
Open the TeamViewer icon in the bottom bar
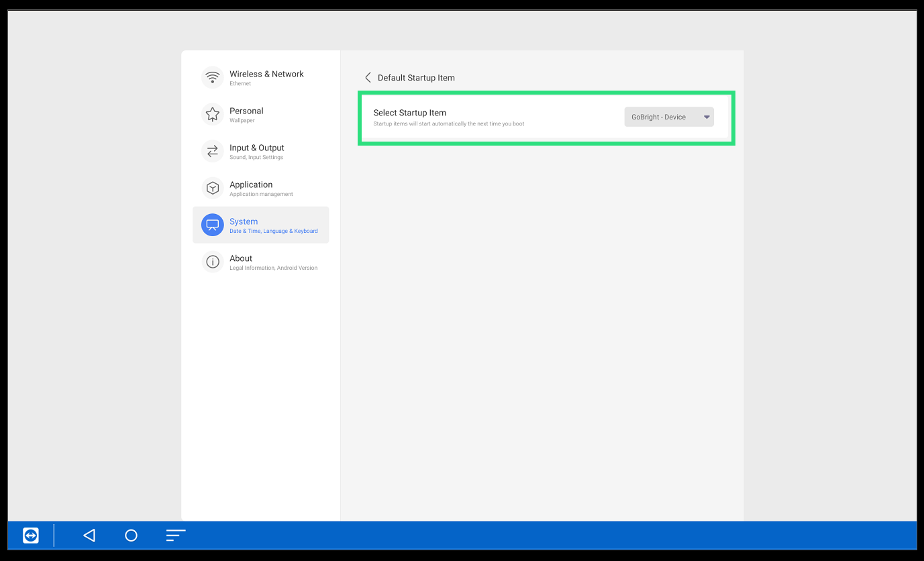coord(31,535)
